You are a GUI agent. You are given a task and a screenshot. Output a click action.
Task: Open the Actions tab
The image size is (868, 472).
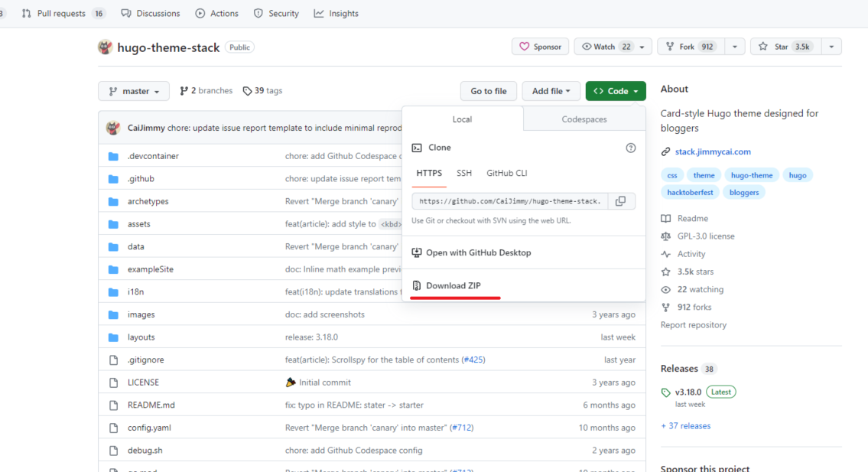217,13
